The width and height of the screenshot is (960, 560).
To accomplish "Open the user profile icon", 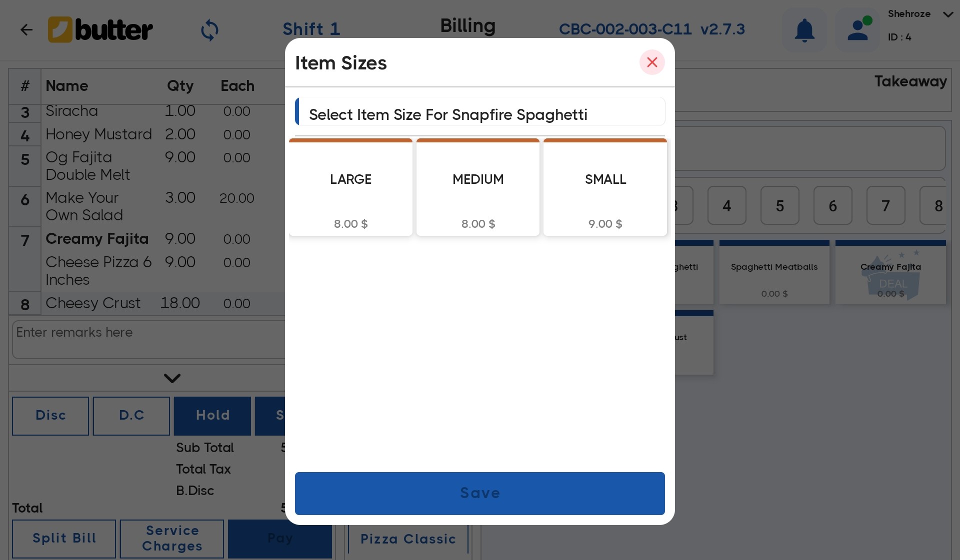I will pos(857,29).
